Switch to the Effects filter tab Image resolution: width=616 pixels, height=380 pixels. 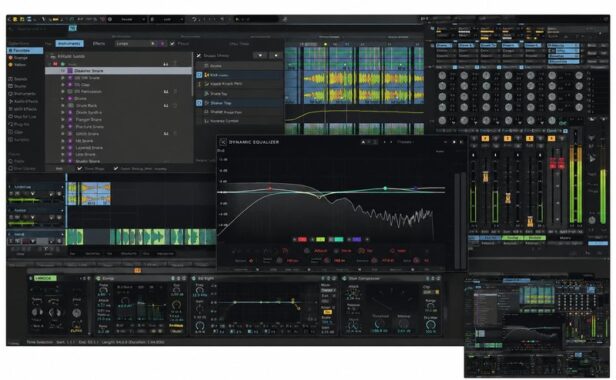tap(99, 44)
